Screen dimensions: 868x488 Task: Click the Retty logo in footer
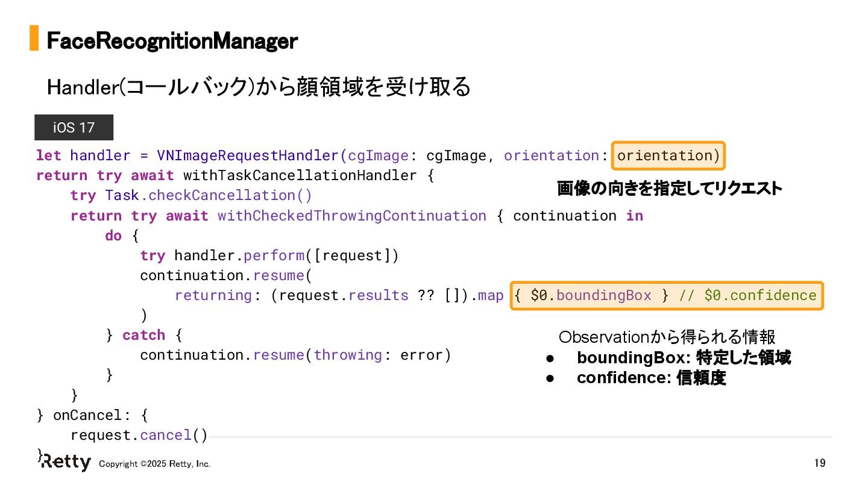(x=66, y=462)
